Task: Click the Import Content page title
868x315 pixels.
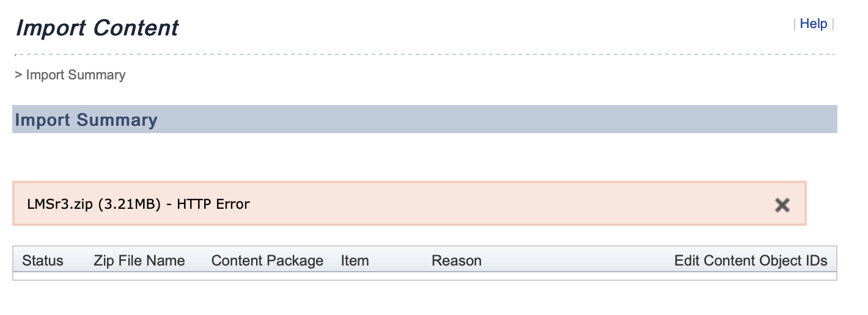Action: coord(97,28)
